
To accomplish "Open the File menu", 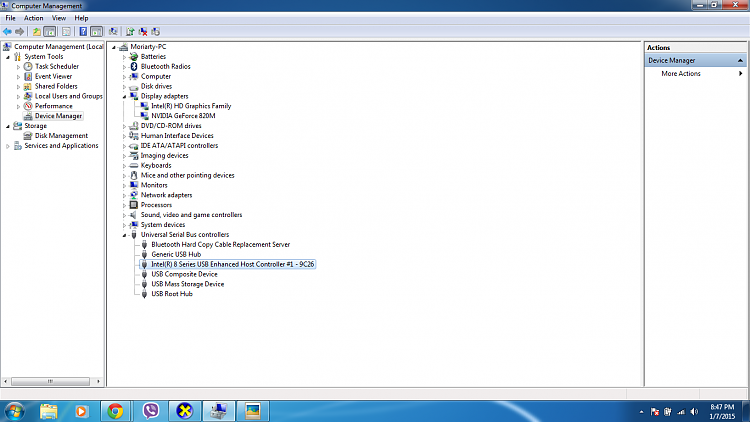I will point(11,18).
